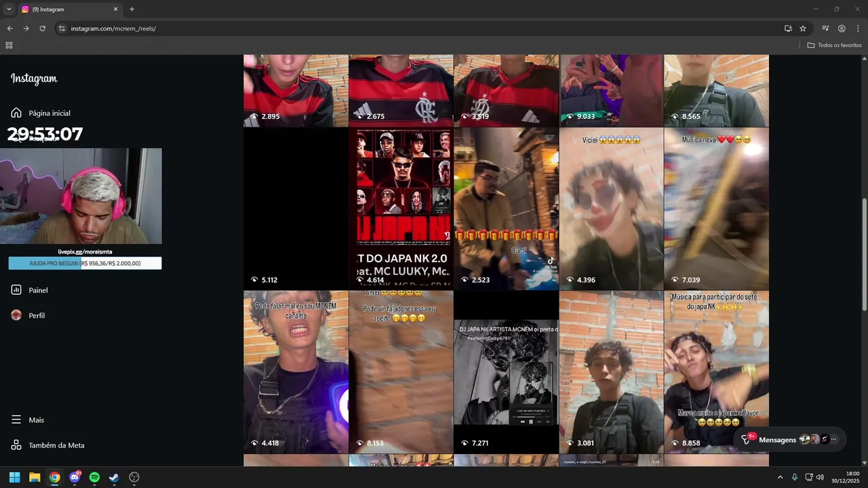The height and width of the screenshot is (488, 868).
Task: Open the DJ JAPA NK ARTISTA MCNEM reel
Action: [x=506, y=372]
